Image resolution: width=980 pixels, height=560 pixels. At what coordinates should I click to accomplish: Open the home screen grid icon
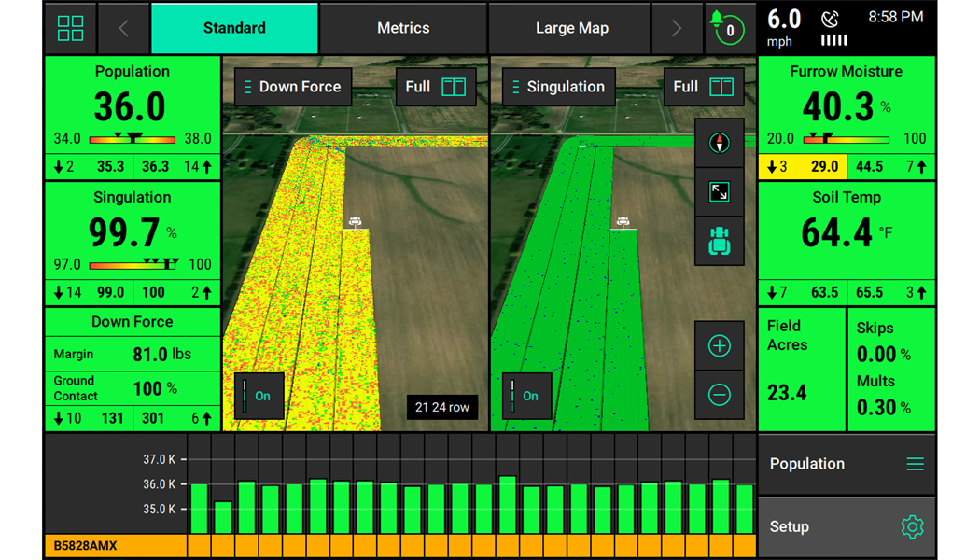[x=70, y=28]
